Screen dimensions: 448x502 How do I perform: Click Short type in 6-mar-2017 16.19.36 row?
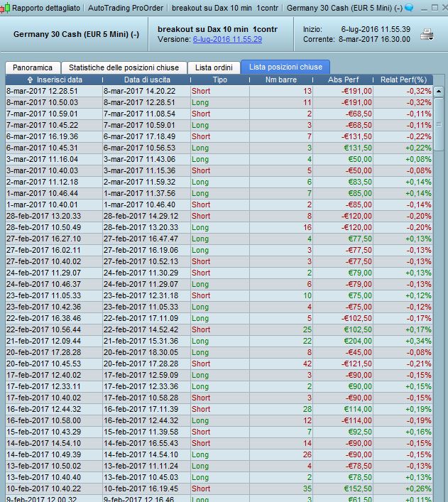click(201, 137)
